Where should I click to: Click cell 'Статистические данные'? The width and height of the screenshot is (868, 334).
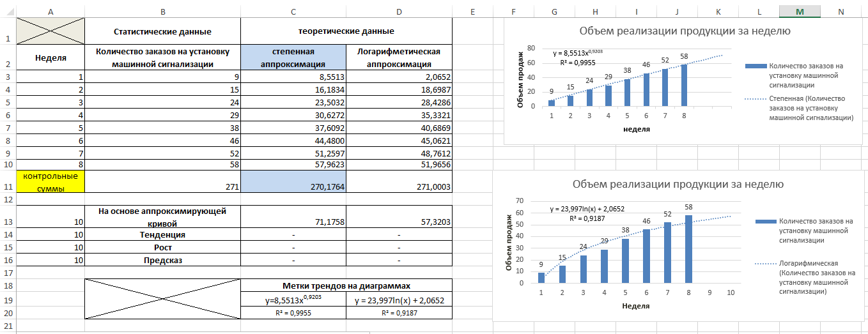[162, 31]
